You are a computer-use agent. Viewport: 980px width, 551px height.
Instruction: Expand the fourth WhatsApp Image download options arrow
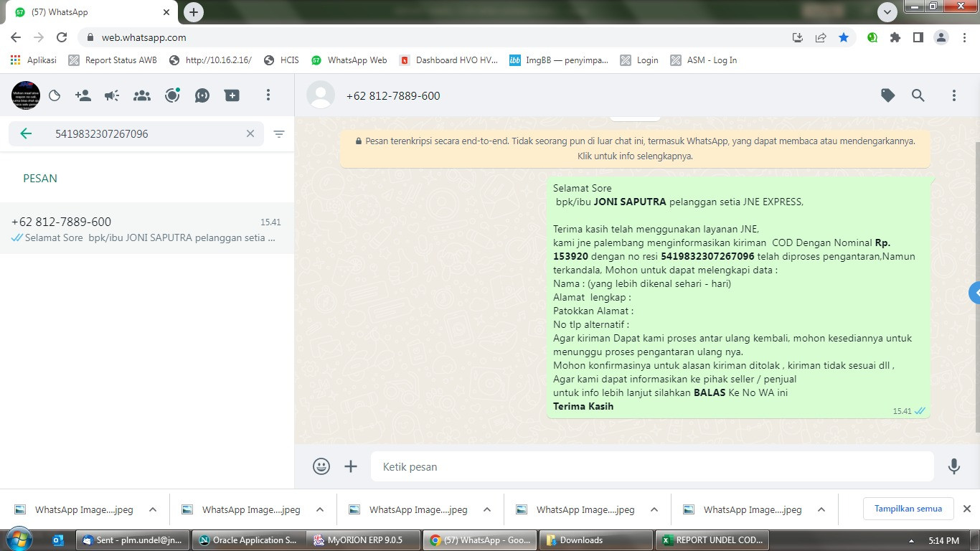point(654,509)
